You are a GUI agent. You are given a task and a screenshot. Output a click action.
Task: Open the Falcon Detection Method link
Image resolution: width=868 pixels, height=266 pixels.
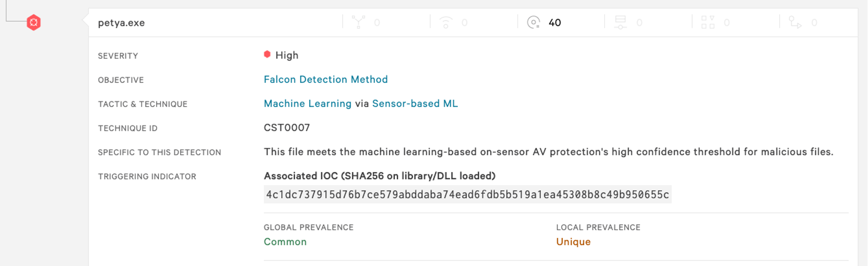click(x=326, y=79)
